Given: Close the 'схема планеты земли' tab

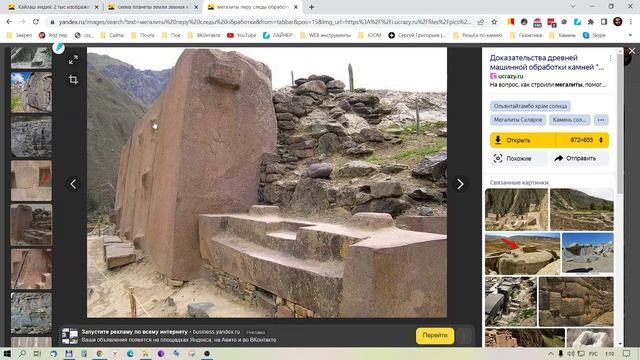Looking at the screenshot, I should pos(196,7).
